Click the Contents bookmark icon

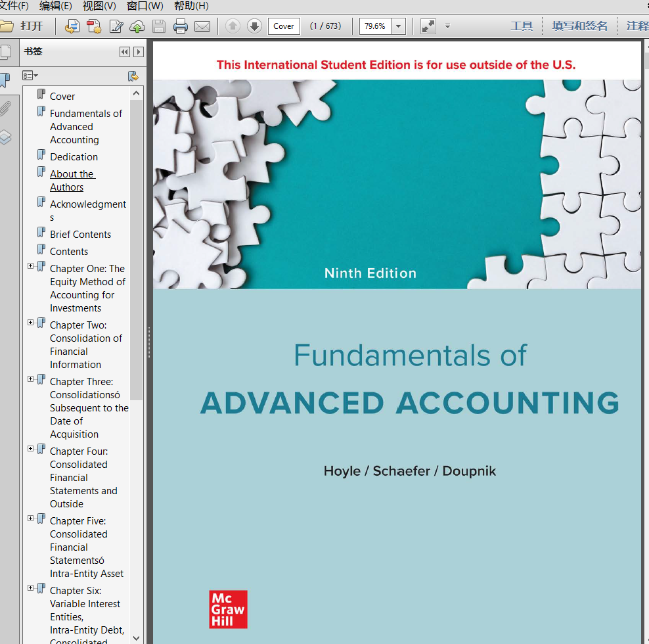tap(41, 249)
